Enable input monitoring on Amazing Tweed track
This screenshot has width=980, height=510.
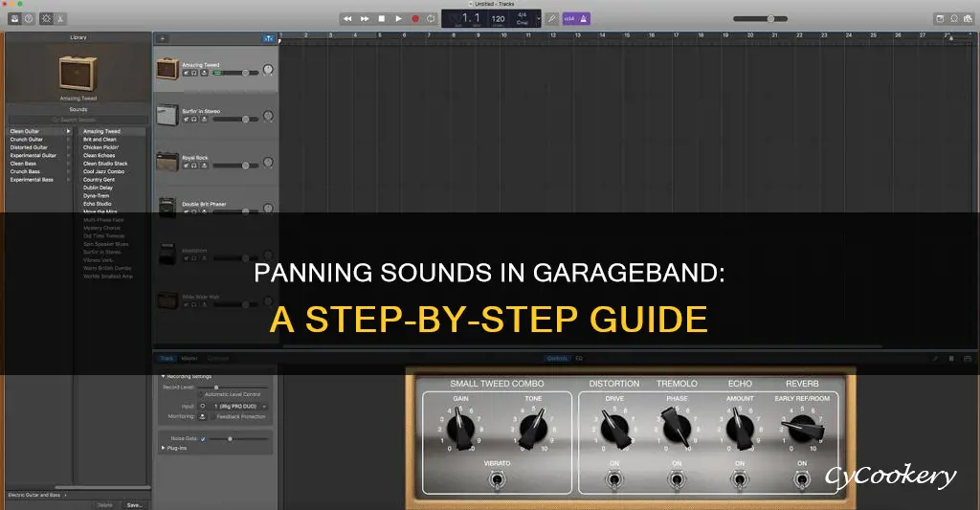204,73
